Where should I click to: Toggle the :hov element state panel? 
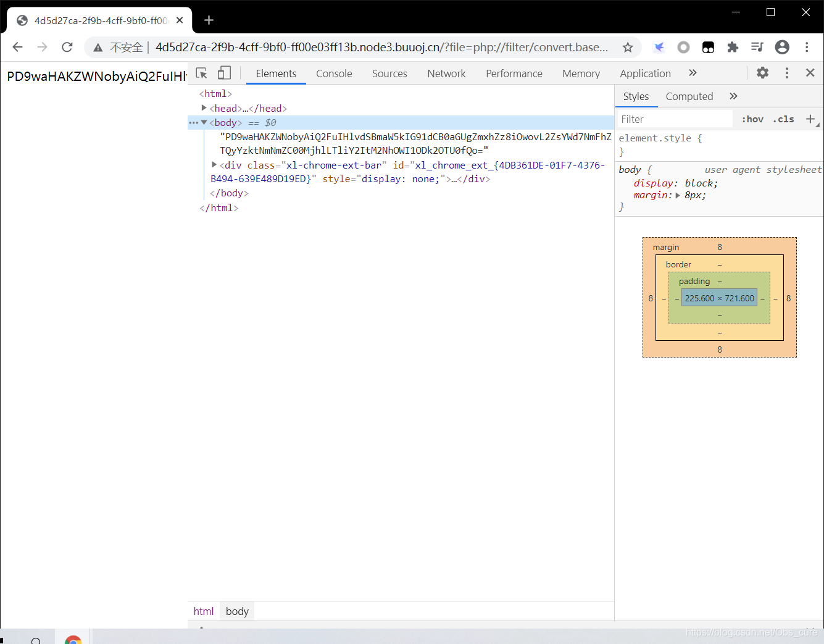tap(752, 119)
